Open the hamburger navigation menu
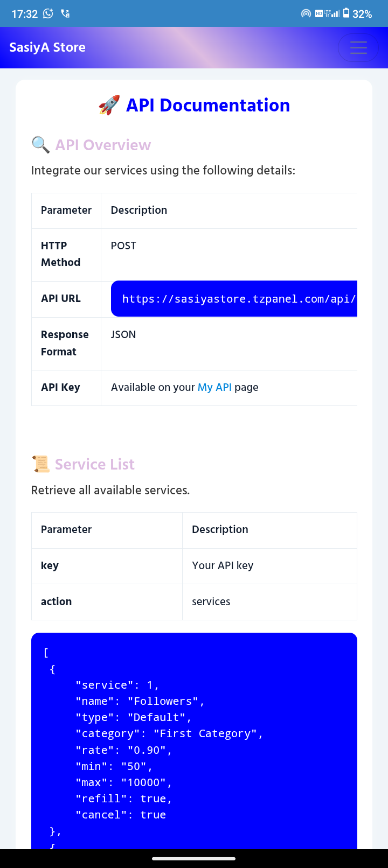 [358, 47]
